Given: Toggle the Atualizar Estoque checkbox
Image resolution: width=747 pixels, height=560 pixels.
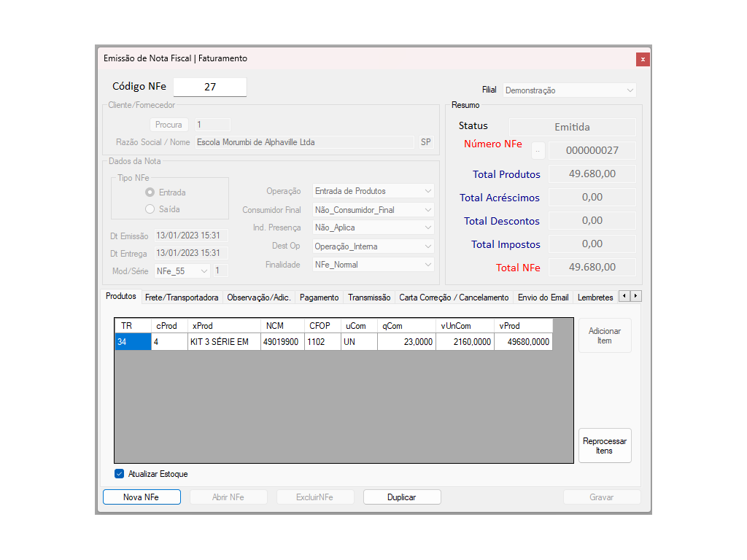Looking at the screenshot, I should pyautogui.click(x=120, y=474).
